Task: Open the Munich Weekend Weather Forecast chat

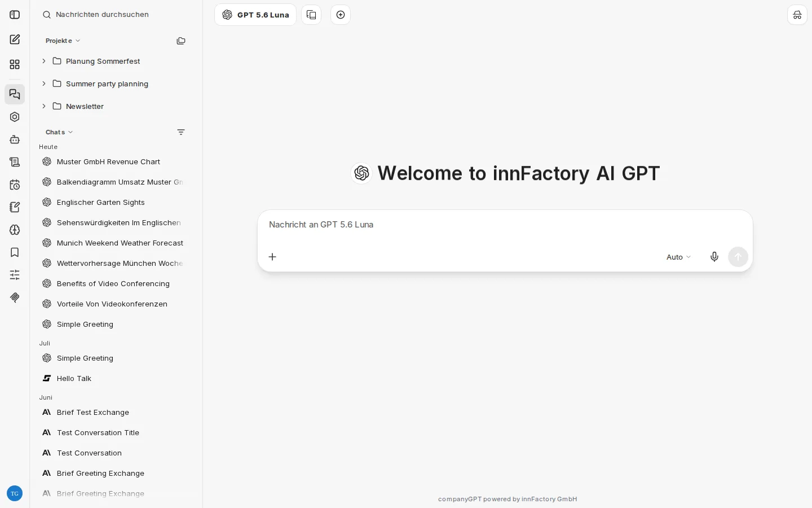Action: click(113, 243)
